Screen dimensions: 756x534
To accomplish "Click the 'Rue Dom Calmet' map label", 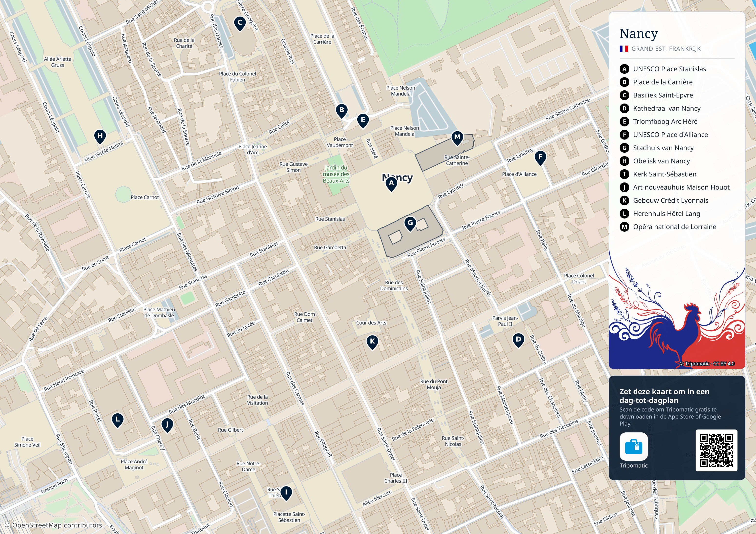I will 305,317.
